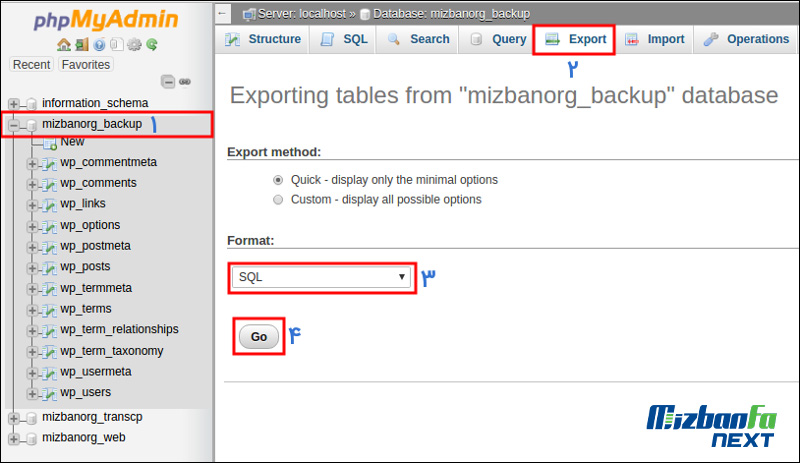This screenshot has height=463, width=800.
Task: Expand wp_usermeta table node
Action: pos(32,373)
